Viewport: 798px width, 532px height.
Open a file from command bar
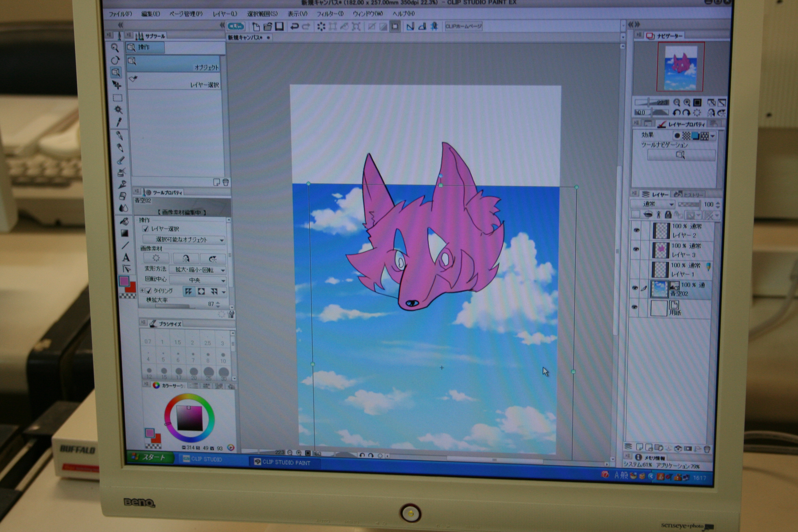click(268, 27)
